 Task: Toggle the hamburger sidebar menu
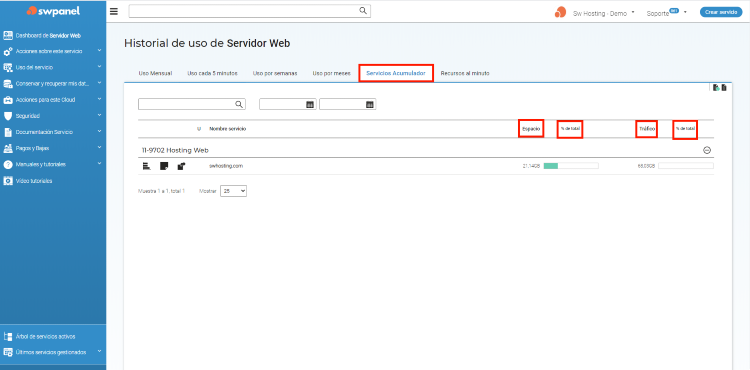(114, 11)
